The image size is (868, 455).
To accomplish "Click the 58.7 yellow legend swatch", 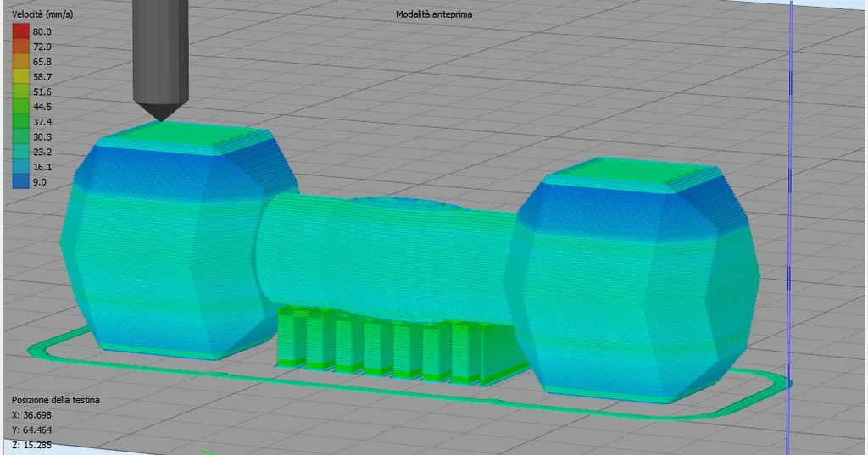I will 20,76.
